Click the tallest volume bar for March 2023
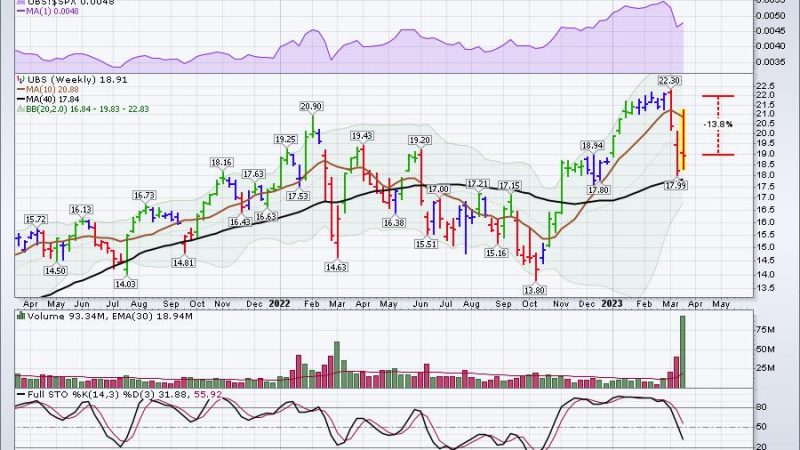800x450 pixels. tap(683, 352)
